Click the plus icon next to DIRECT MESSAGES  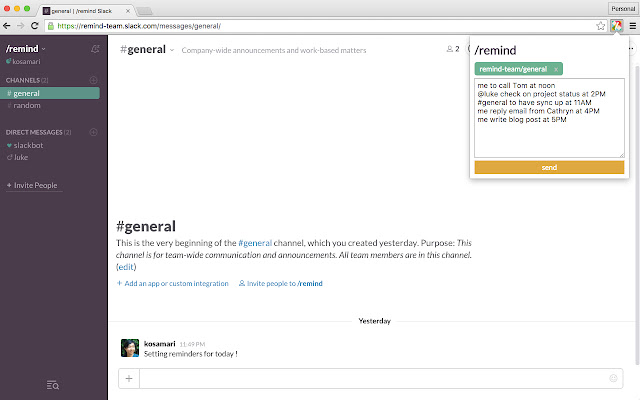click(94, 132)
